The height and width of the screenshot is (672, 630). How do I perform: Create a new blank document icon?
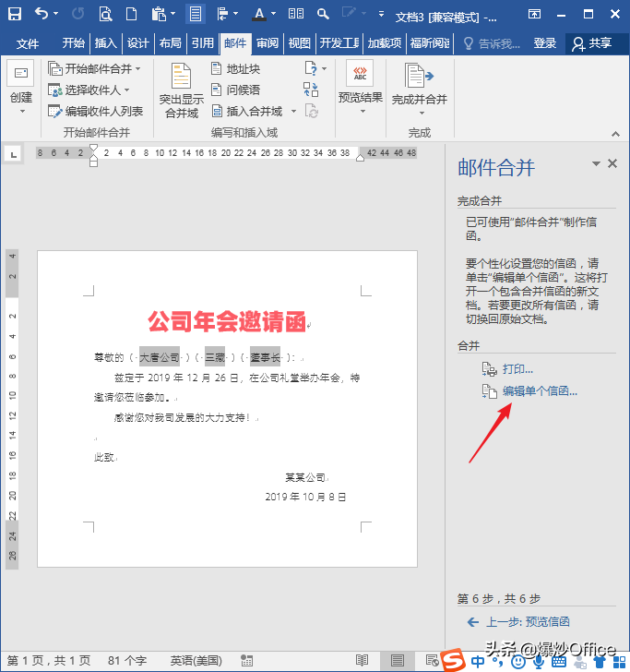pyautogui.click(x=131, y=14)
